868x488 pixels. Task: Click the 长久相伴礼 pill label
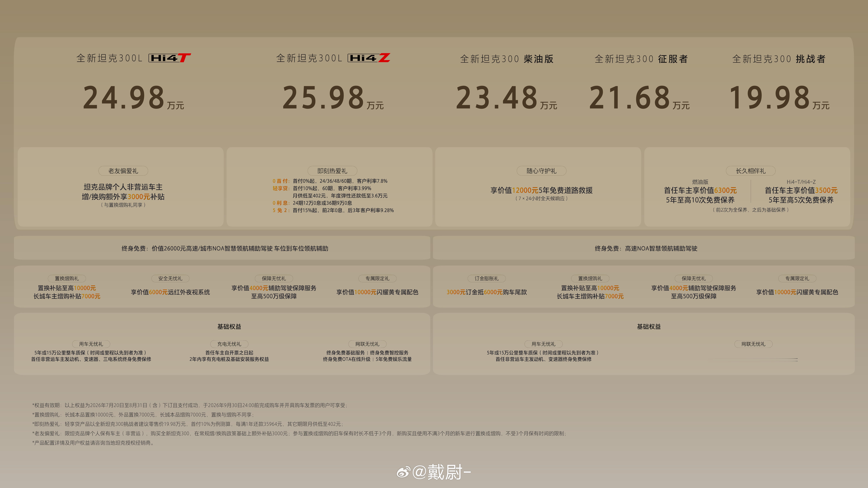coord(751,171)
